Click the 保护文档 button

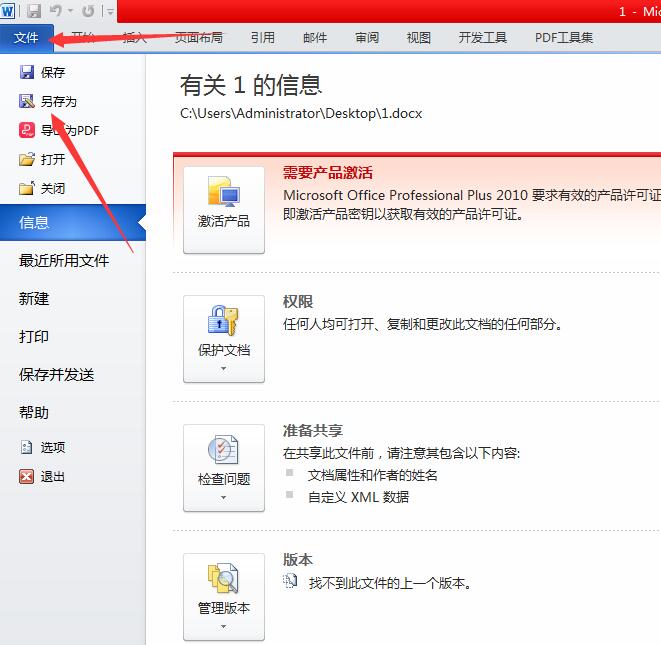pos(224,339)
